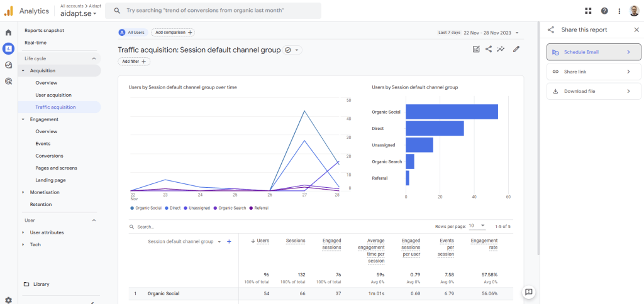This screenshot has height=304, width=644.
Task: Sort table by Engagement rate column
Action: 484,244
